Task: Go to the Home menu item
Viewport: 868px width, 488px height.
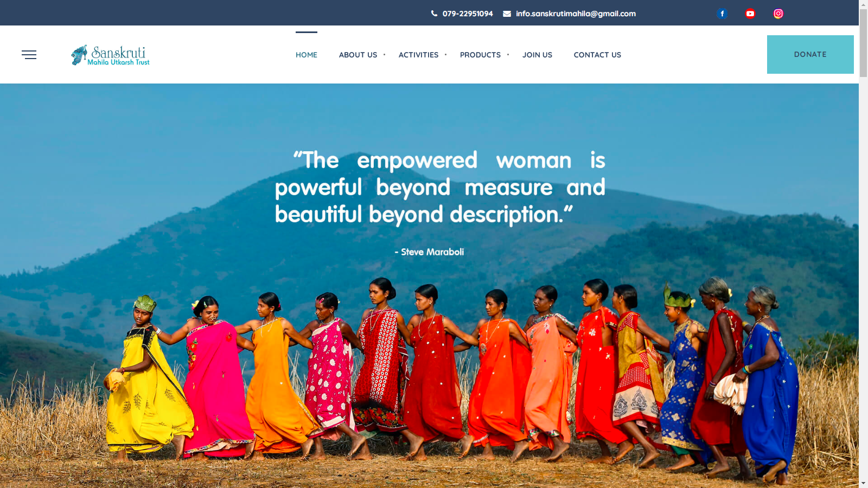Action: tap(307, 55)
